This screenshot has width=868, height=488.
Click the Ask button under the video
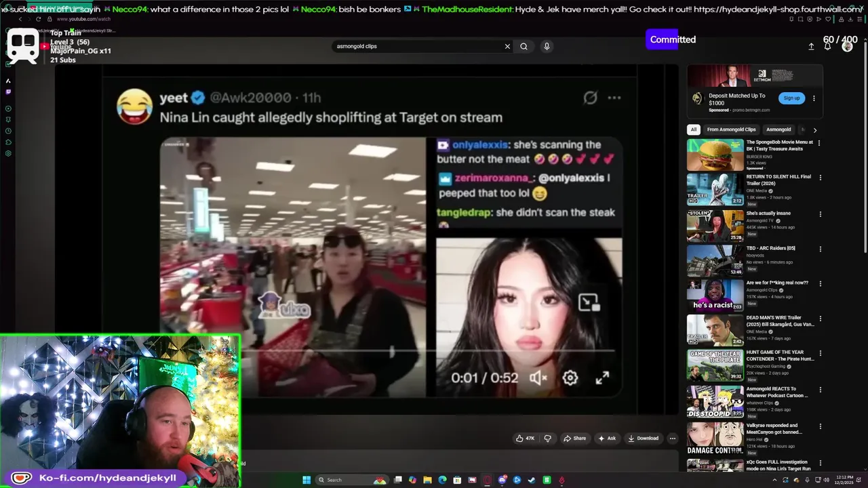pos(607,438)
